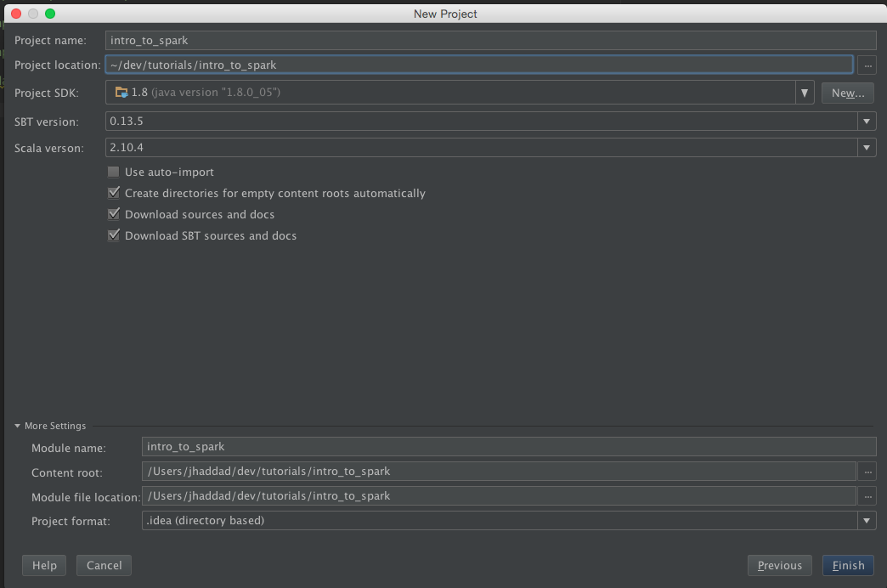Image resolution: width=887 pixels, height=588 pixels.
Task: Click browse button next to Project location
Action: [867, 65]
